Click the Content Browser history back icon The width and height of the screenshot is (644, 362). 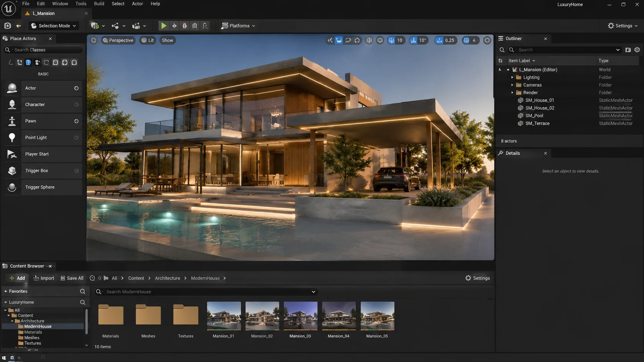92,278
